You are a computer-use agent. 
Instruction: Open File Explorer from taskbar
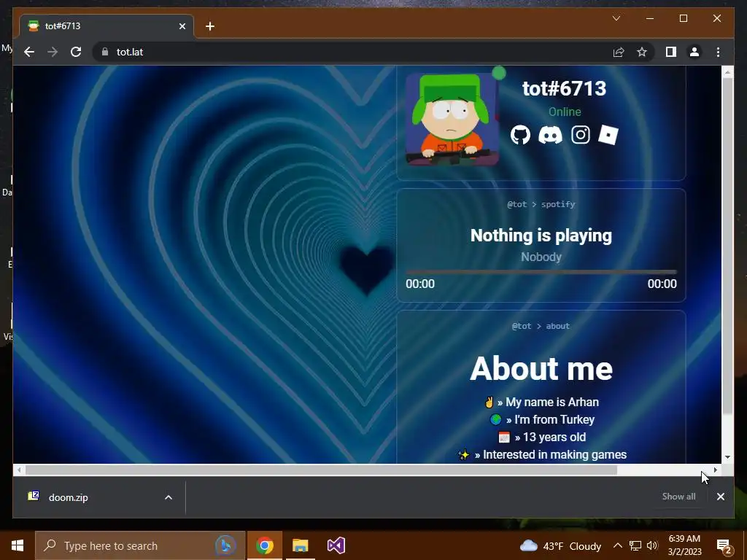point(300,545)
